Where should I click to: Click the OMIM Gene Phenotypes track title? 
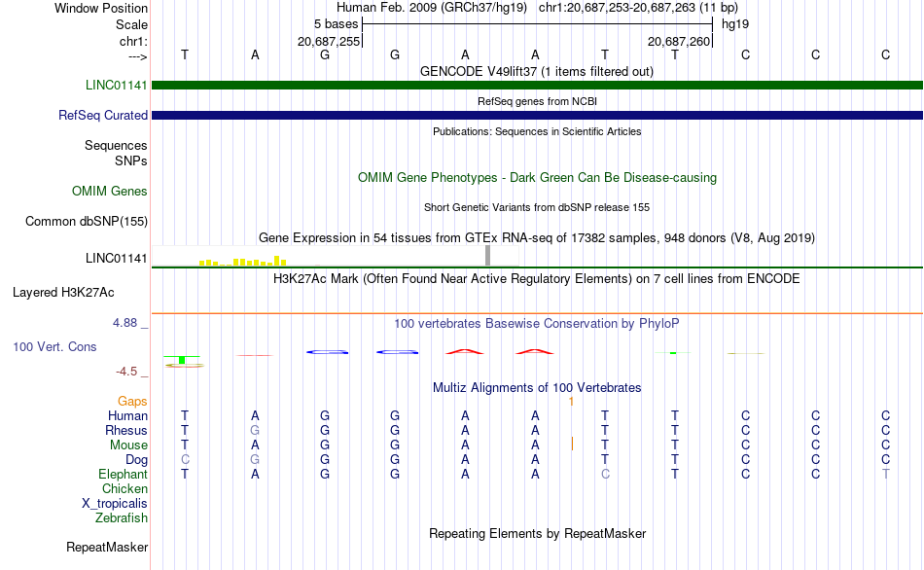(x=537, y=177)
